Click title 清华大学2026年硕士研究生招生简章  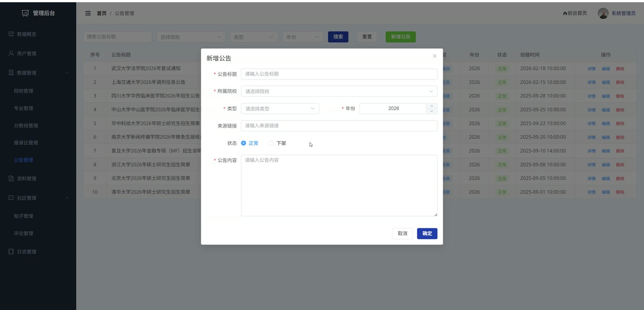coord(151,192)
